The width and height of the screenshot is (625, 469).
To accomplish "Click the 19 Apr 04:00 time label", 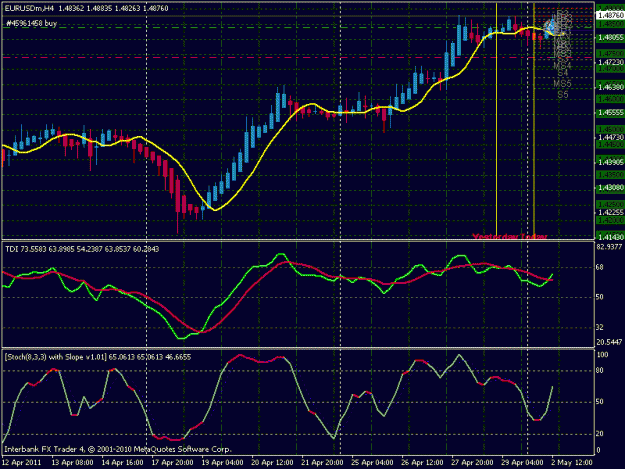I will point(222,463).
